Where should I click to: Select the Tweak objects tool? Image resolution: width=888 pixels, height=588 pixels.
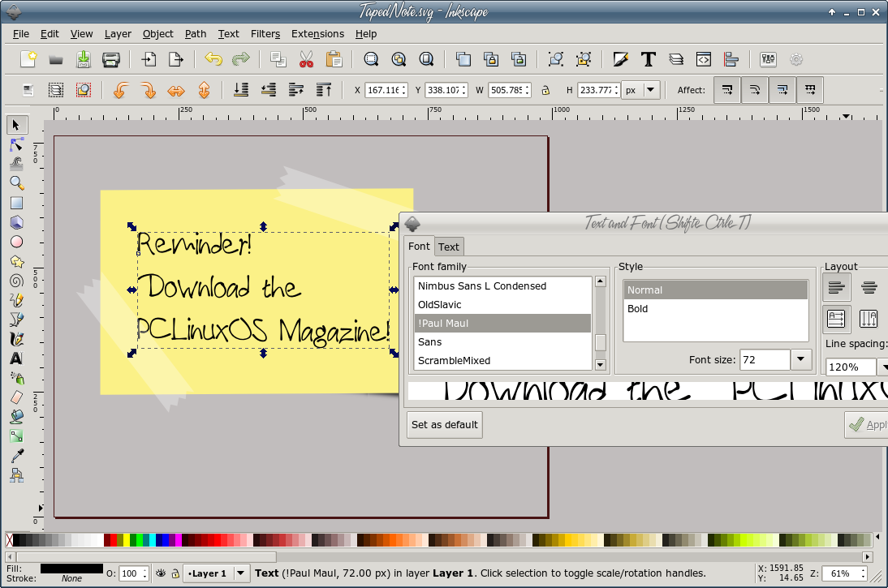[x=16, y=164]
